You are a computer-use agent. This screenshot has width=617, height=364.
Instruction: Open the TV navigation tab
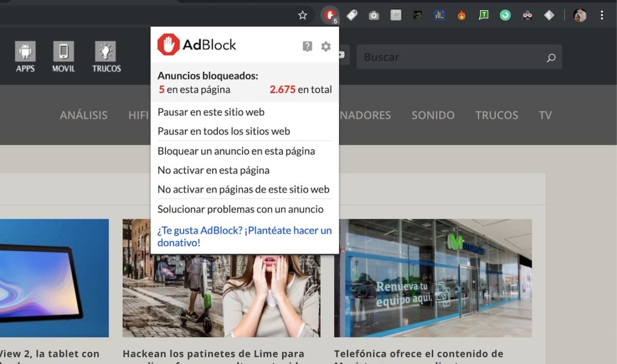[x=545, y=115]
